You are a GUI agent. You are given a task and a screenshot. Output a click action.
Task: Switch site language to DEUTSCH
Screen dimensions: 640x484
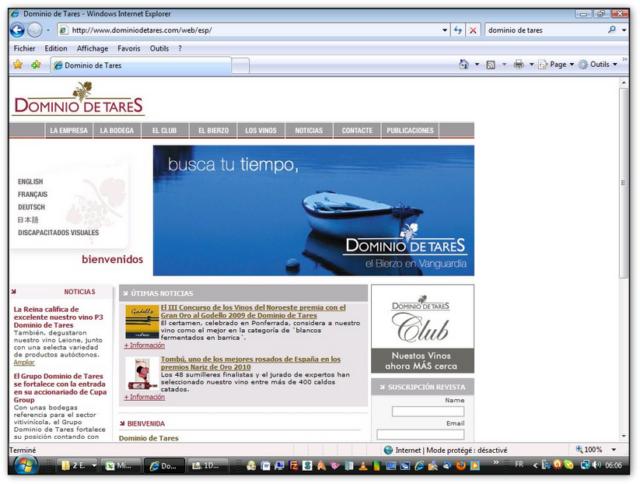31,207
